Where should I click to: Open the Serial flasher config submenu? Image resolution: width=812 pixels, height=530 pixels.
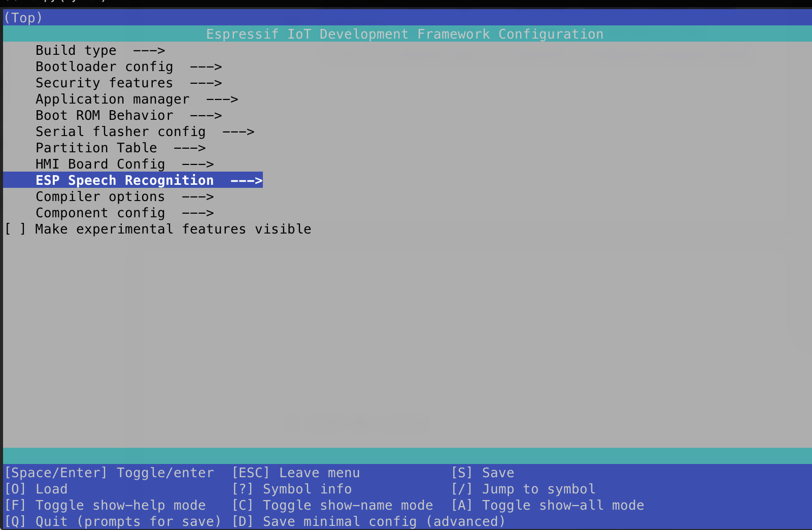coord(145,132)
